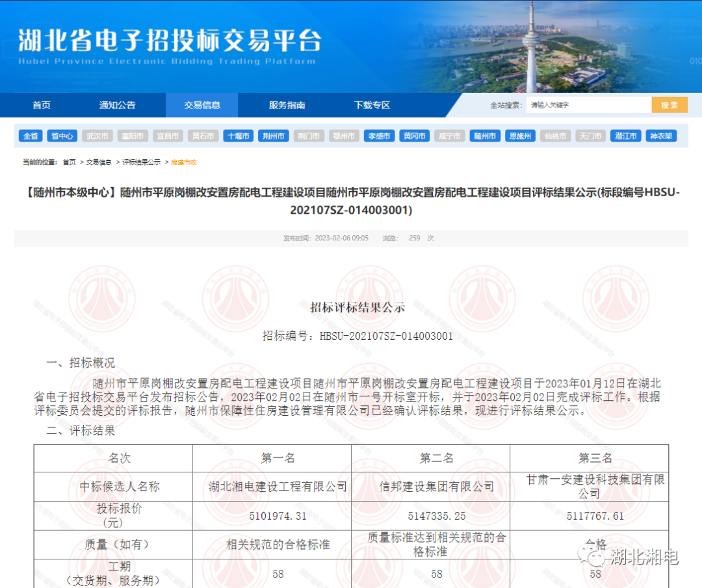The width and height of the screenshot is (702, 588).
Task: Select the 随州市 city tab
Action: tap(485, 136)
